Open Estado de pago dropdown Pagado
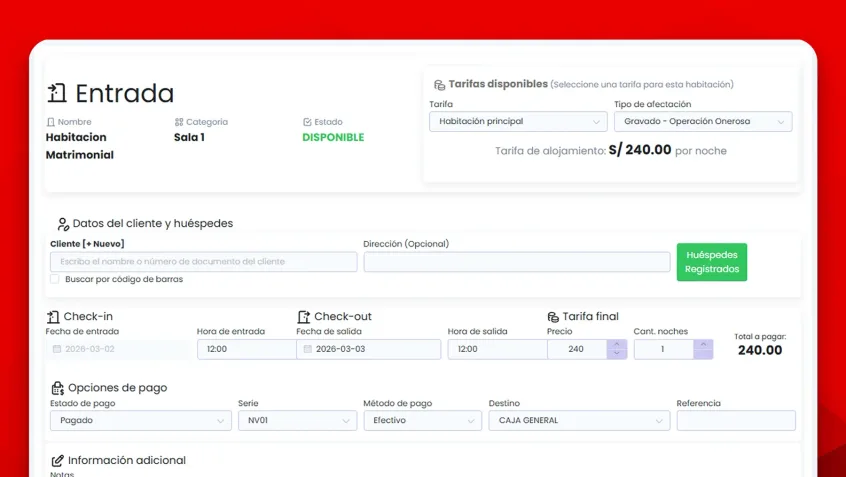846x477 pixels. point(141,420)
